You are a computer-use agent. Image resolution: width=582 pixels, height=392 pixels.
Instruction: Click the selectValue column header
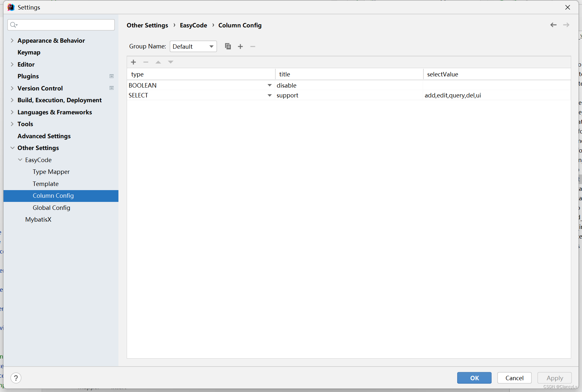coord(497,74)
